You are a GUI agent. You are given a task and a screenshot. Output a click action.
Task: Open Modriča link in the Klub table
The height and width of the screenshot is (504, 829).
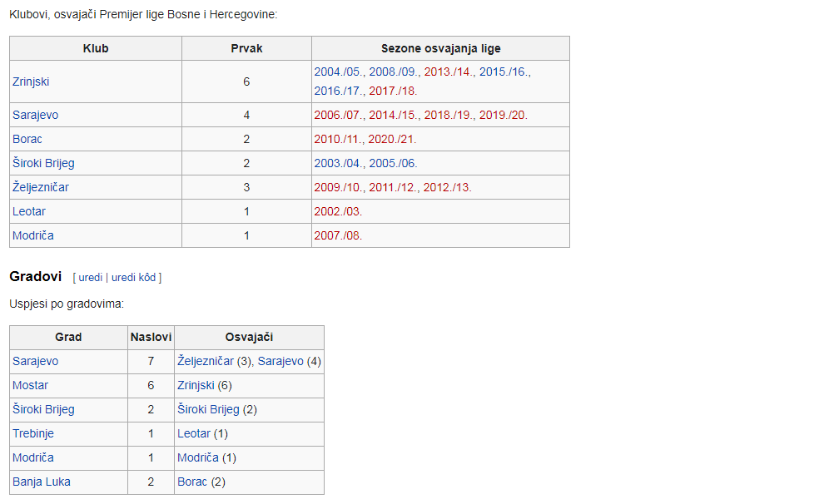(32, 235)
